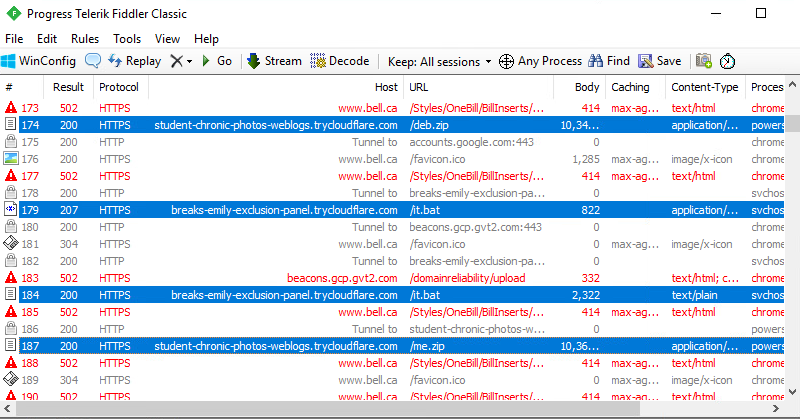The height and width of the screenshot is (419, 800).
Task: Open the Rules menu
Action: (x=85, y=39)
